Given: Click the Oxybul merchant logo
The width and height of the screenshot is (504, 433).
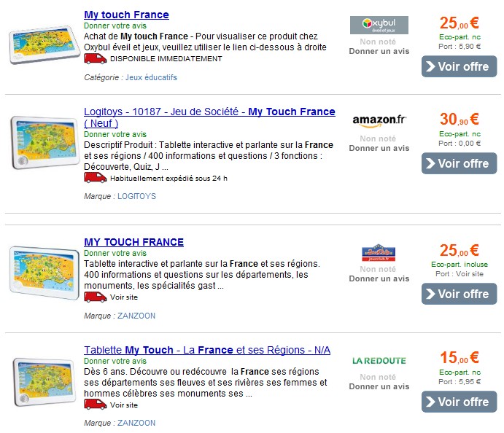Looking at the screenshot, I should click(x=379, y=25).
